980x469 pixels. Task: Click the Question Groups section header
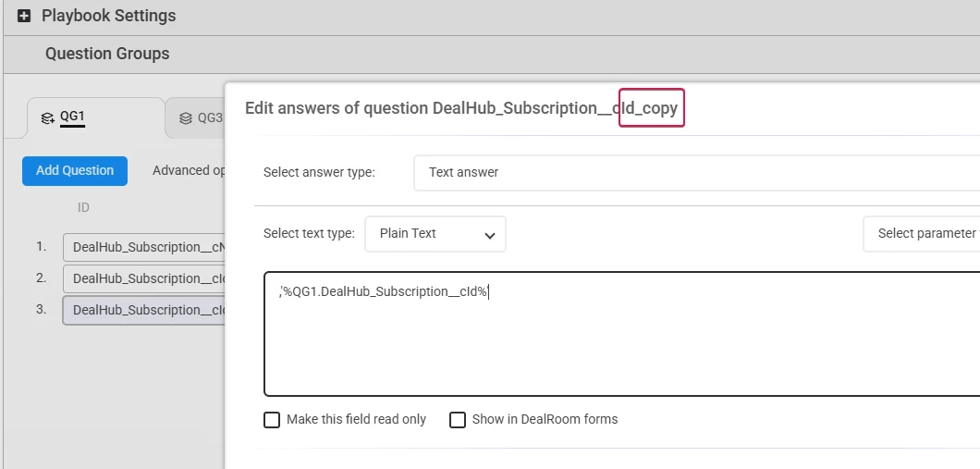point(107,54)
